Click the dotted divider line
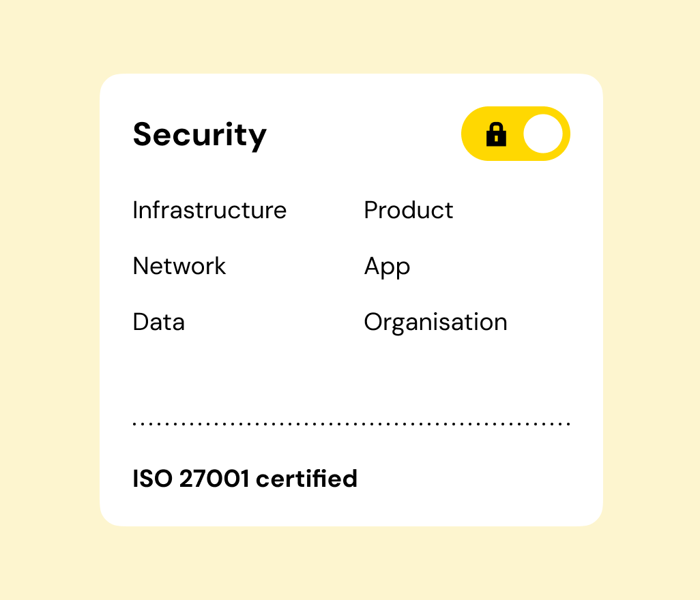The height and width of the screenshot is (600, 700). click(351, 423)
